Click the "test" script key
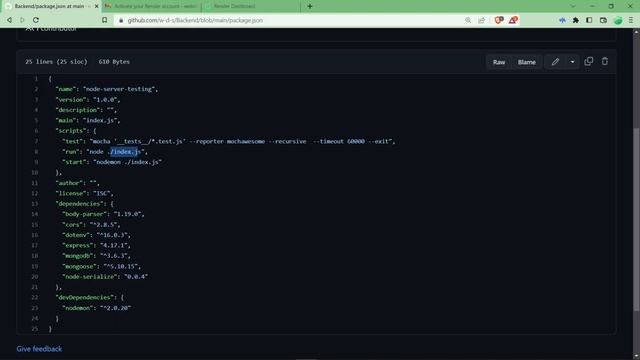 pos(73,141)
